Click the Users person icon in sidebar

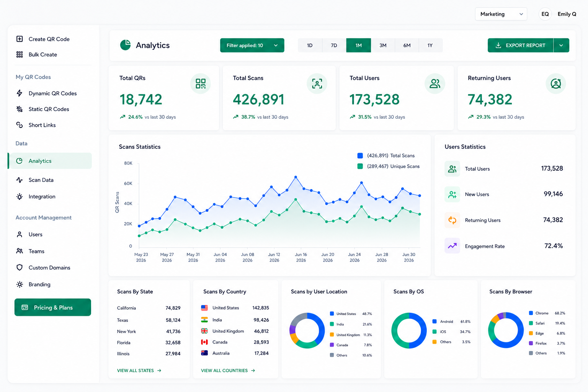pos(20,235)
